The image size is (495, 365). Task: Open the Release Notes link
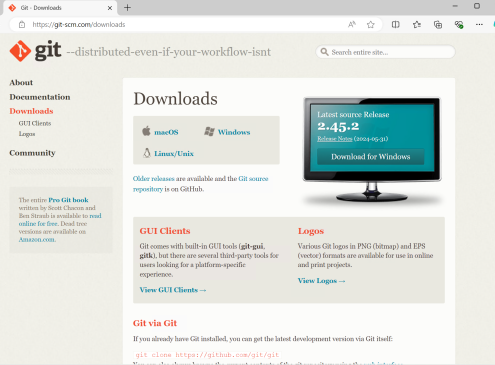(x=335, y=139)
